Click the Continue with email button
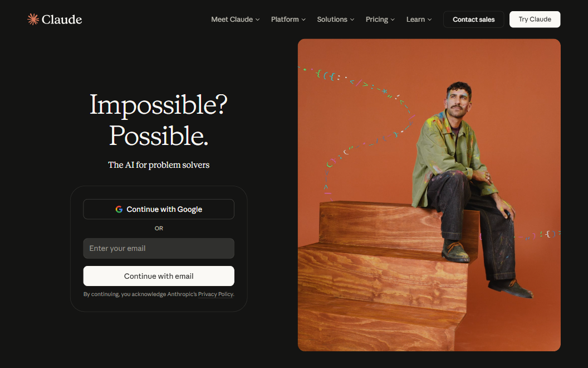588x368 pixels. (x=159, y=276)
